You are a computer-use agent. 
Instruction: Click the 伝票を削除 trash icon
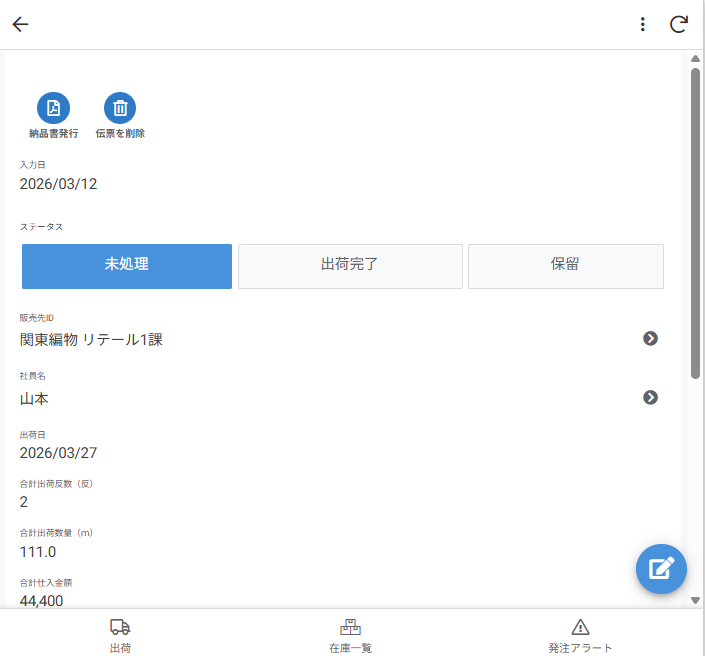point(120,108)
